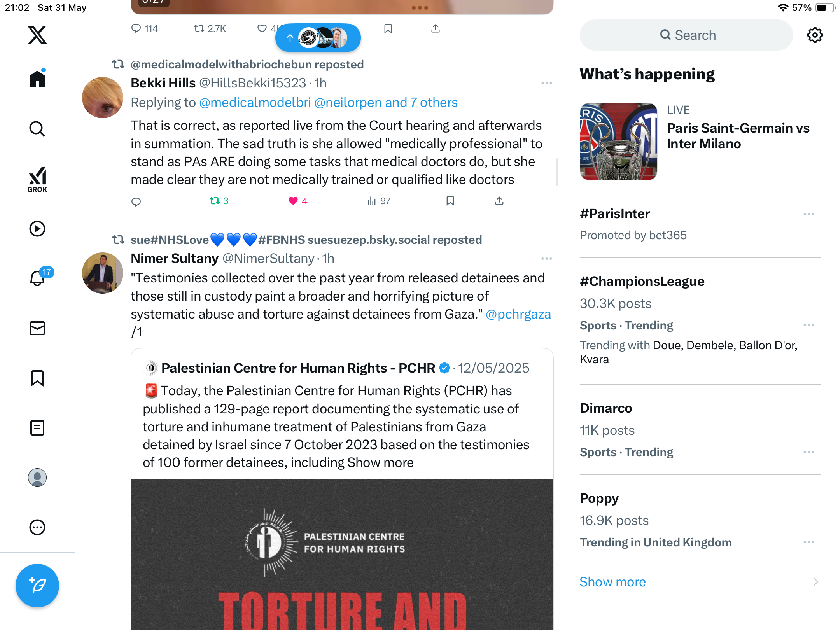Open search settings gear icon

point(815,35)
